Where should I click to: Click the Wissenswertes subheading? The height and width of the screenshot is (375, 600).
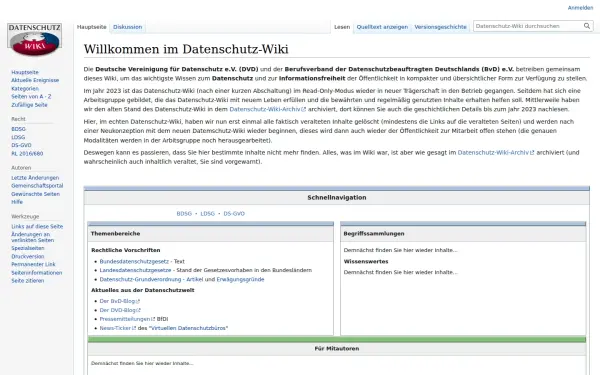(366, 261)
